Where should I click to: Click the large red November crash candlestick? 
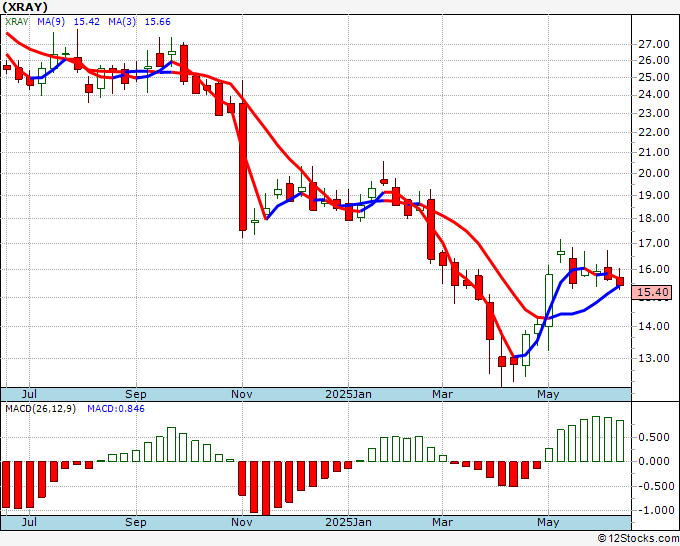243,167
